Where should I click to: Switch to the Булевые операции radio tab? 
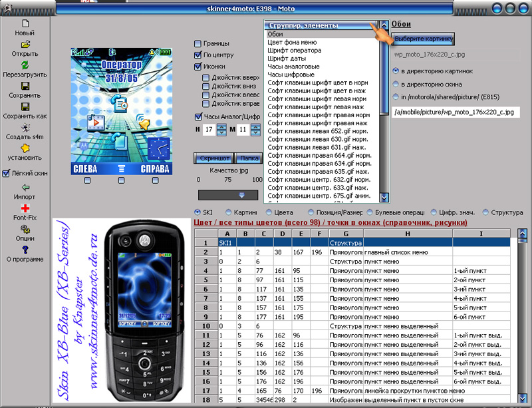point(370,212)
